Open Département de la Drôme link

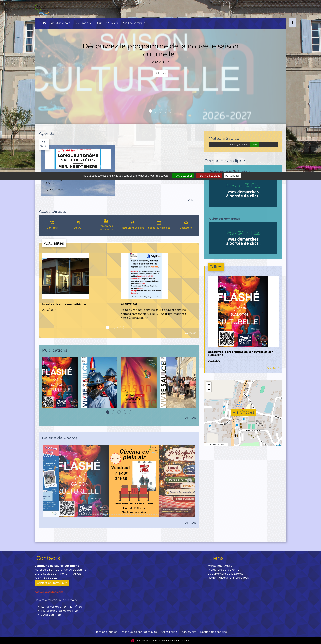pos(226,574)
